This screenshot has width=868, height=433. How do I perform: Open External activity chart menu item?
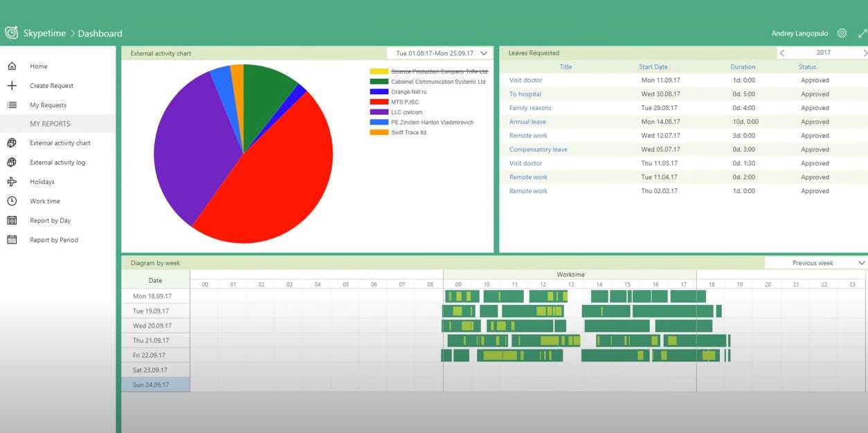(60, 143)
